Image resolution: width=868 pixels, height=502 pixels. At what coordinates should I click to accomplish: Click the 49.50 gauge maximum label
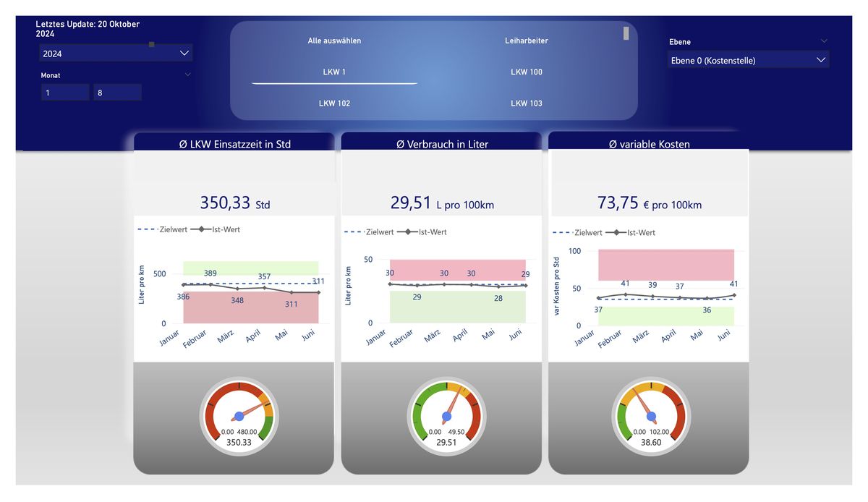click(456, 433)
